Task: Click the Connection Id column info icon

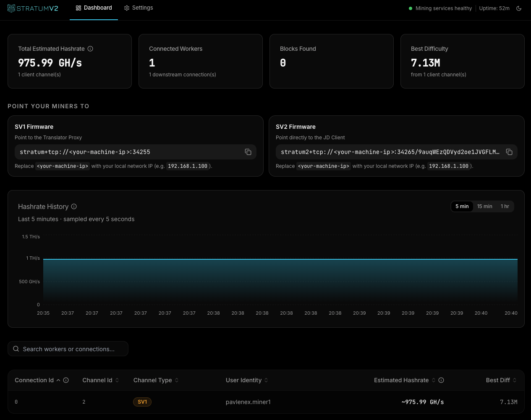Action: click(66, 380)
